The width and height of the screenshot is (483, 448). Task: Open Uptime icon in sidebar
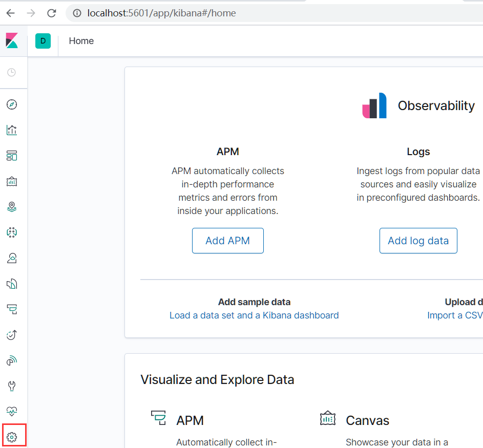(12, 335)
